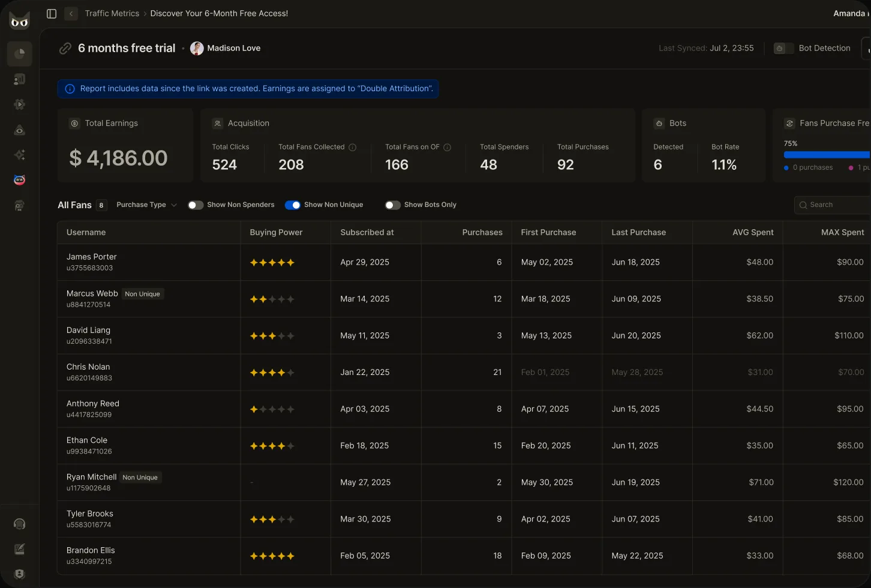Go back using the chevron arrow button

click(x=71, y=13)
